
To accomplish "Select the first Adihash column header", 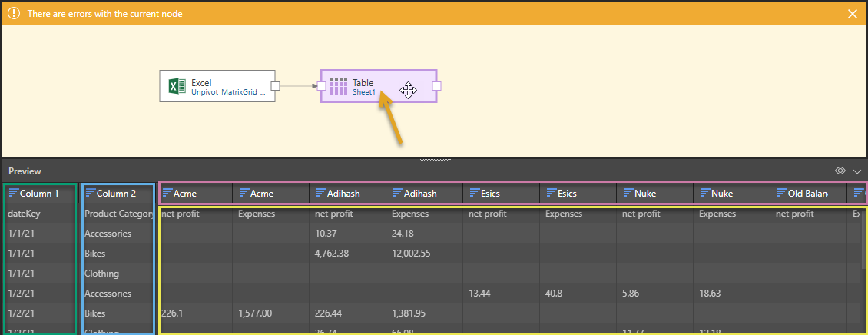I will [x=345, y=194].
